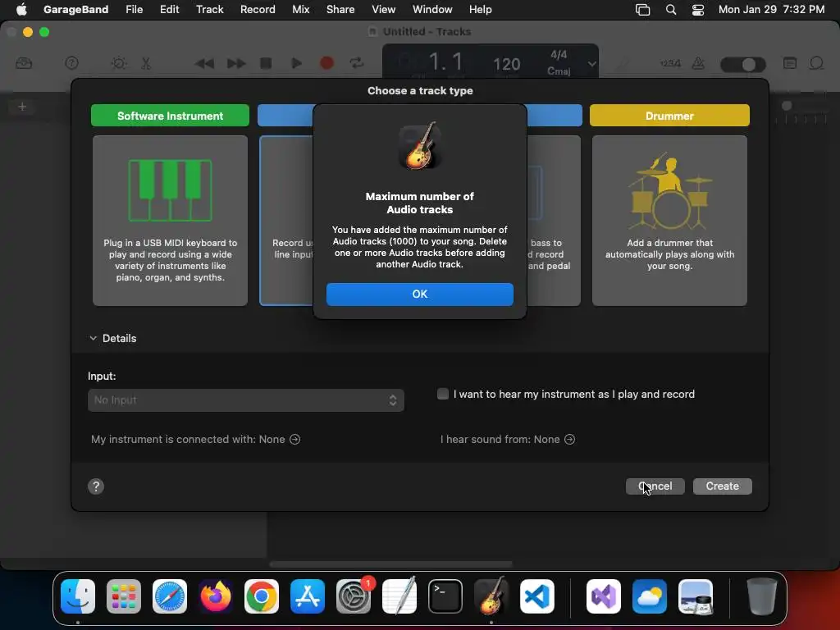Click the 120 tempo value
The image size is (840, 630).
(506, 64)
